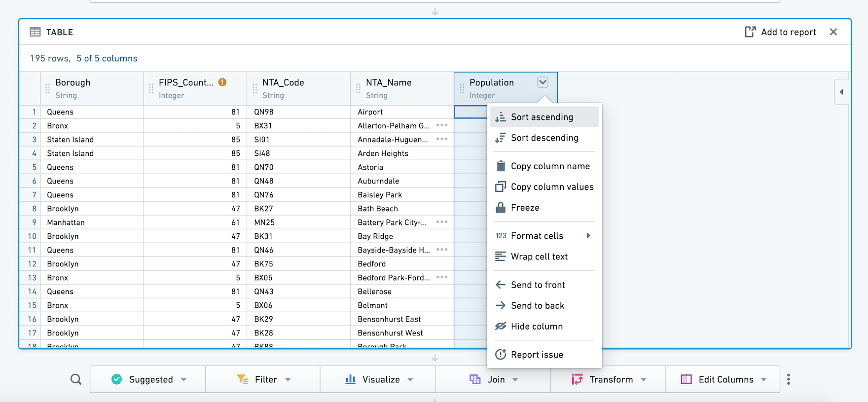Expand the collapsed right side panel arrow

coord(841,92)
